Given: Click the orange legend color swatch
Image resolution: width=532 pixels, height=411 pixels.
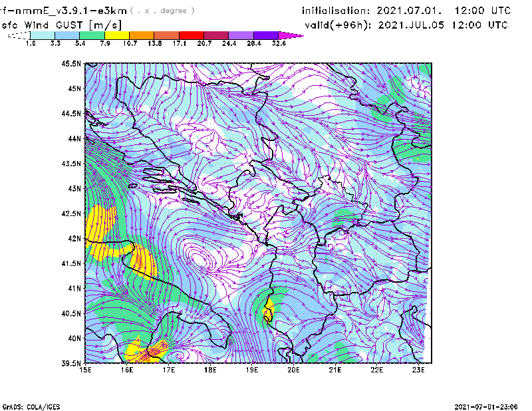Looking at the screenshot, I should point(142,35).
